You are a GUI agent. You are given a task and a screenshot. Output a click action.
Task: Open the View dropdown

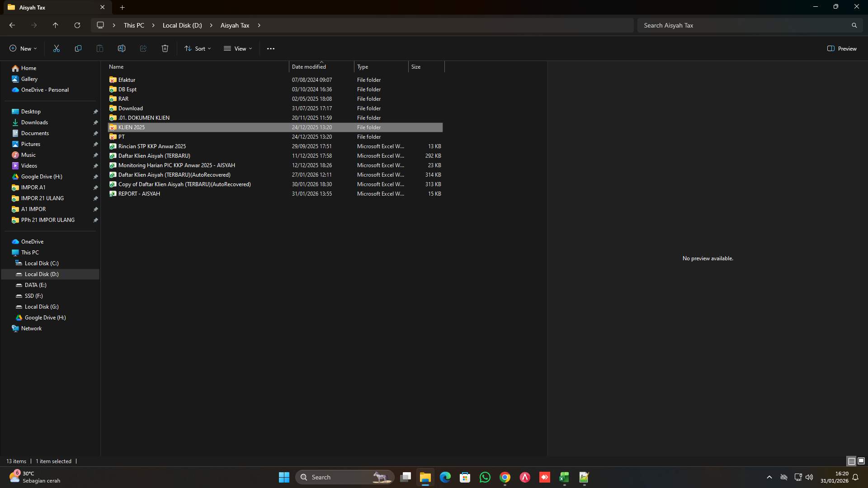pyautogui.click(x=238, y=48)
